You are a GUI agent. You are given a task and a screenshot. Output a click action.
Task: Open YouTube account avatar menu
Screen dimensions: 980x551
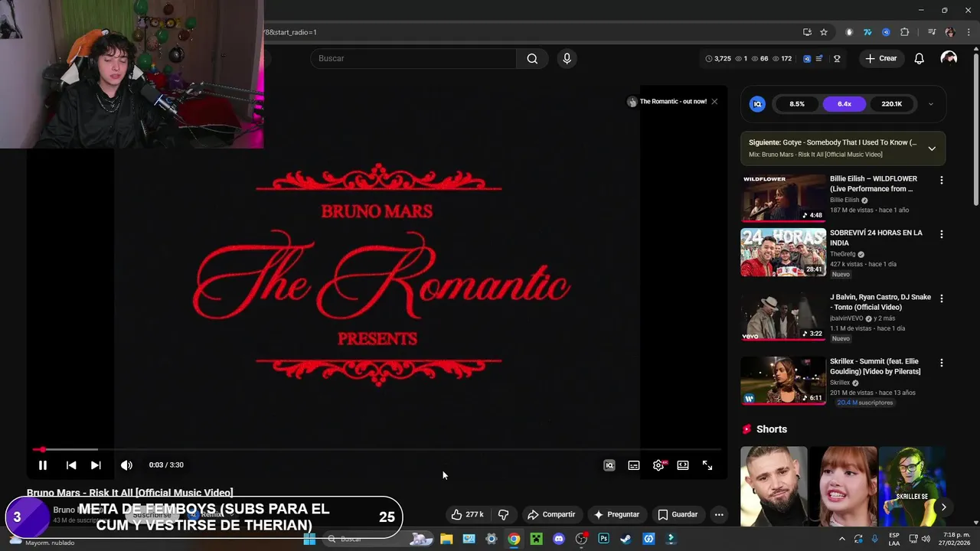click(x=949, y=59)
